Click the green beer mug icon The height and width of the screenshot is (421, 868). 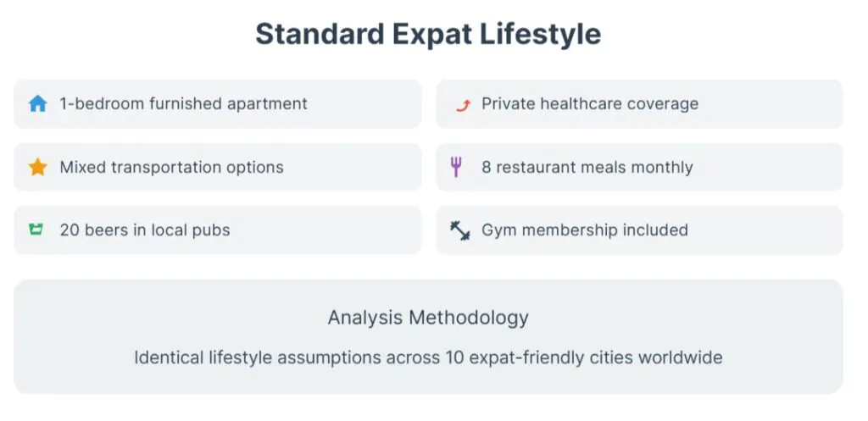(x=36, y=230)
